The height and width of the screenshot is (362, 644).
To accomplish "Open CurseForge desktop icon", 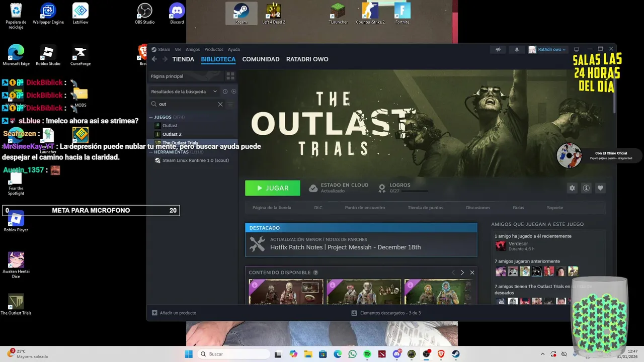I will (80, 55).
